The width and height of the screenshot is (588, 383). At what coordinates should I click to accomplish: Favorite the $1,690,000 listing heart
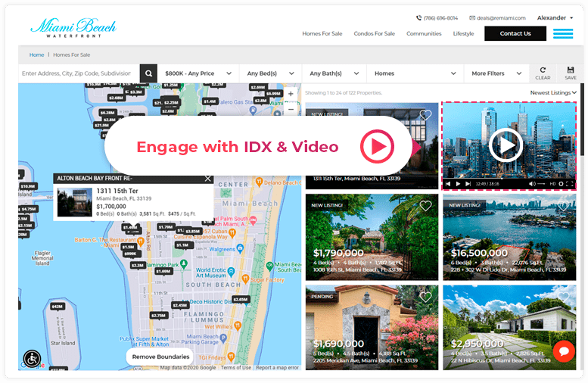425,297
